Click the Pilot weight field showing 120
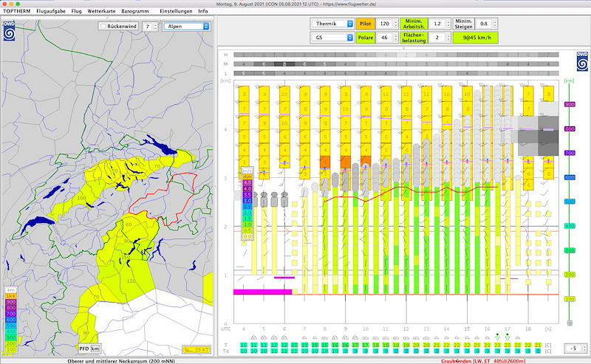The height and width of the screenshot is (364, 591). 384,24
